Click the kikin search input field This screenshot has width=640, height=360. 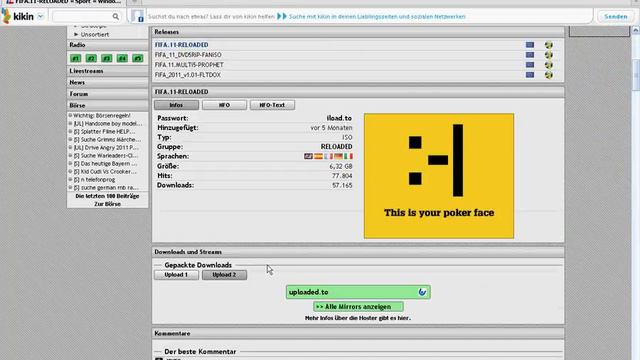(x=82, y=16)
